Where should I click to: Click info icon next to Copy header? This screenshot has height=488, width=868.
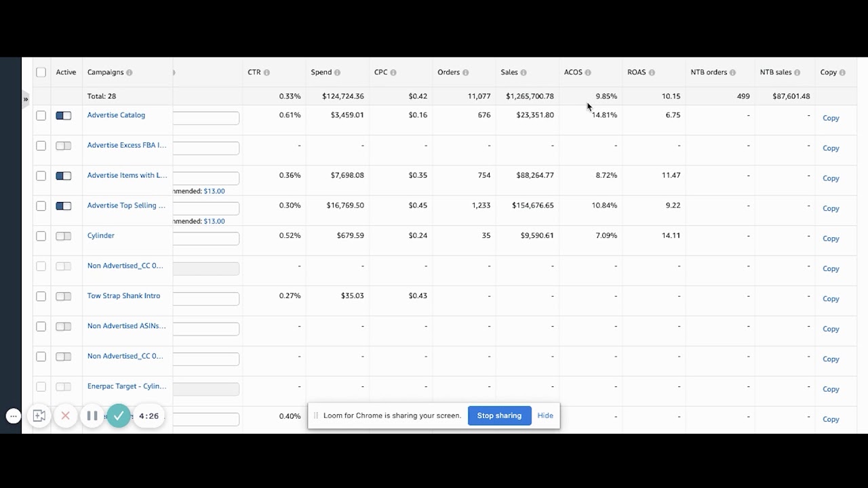(842, 73)
